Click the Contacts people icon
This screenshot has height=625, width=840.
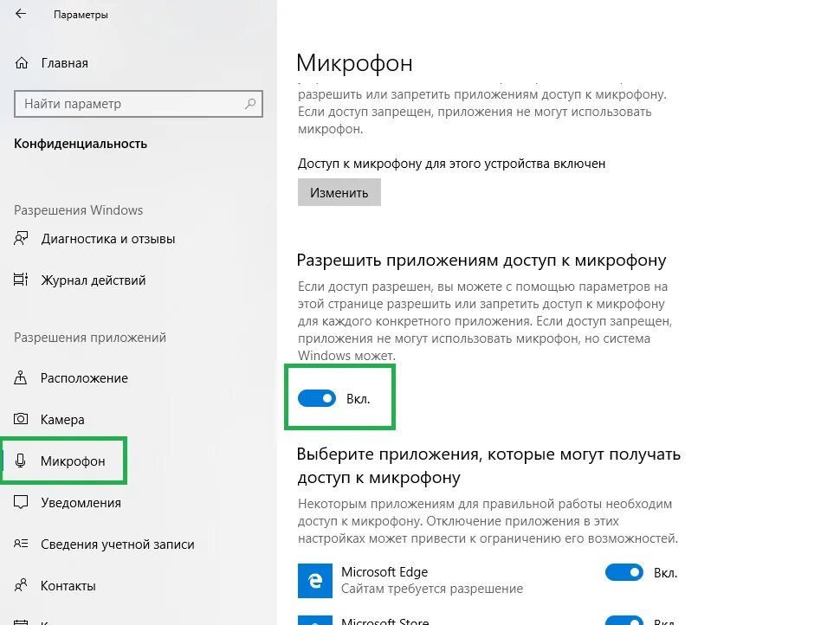coord(21,585)
